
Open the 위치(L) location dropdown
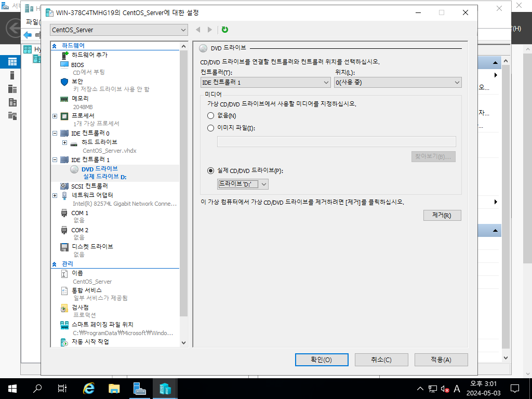397,83
